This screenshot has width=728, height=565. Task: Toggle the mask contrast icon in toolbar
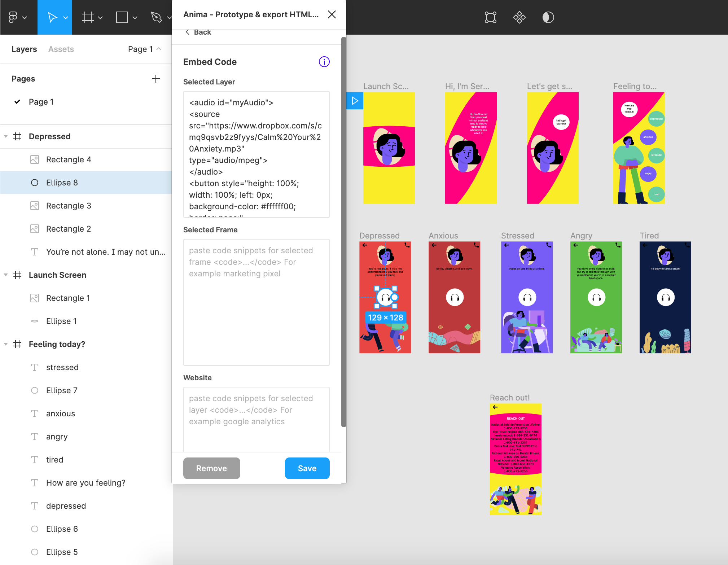point(548,17)
